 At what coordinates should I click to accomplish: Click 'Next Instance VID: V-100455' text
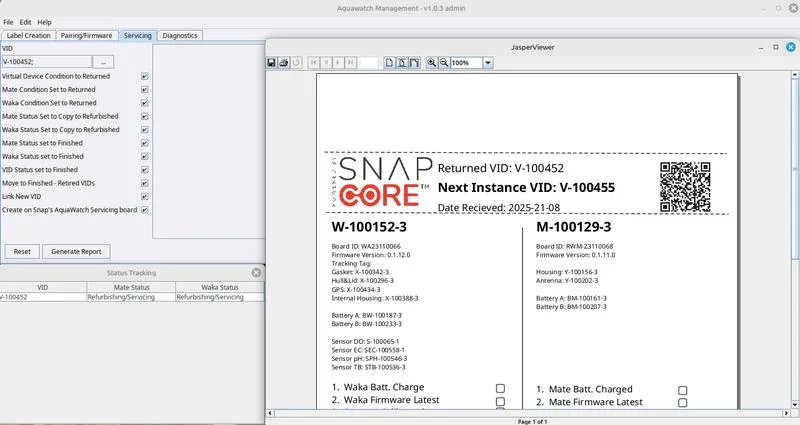pos(526,188)
